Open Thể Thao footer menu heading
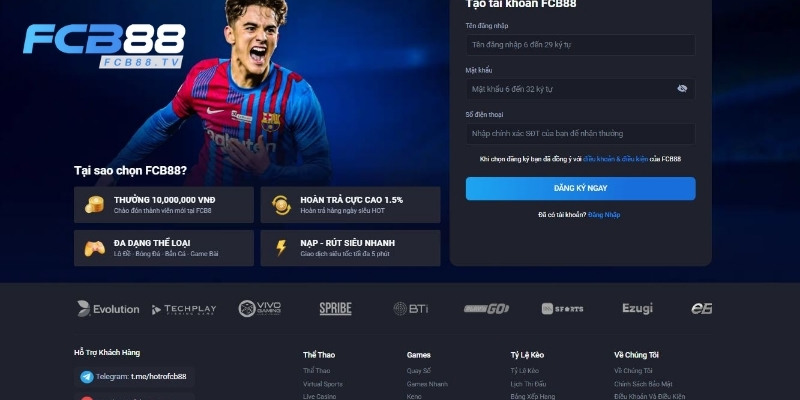Viewport: 800px width, 400px height. [x=319, y=355]
